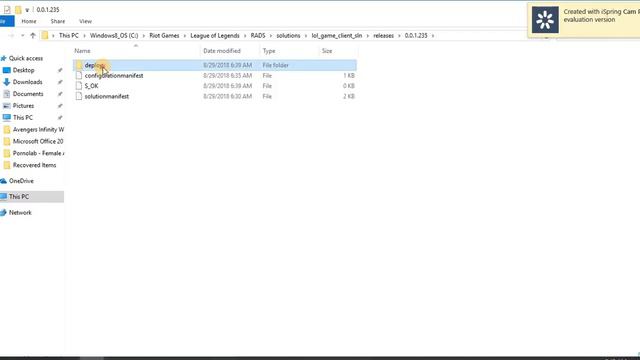Sort by Size column header
The height and width of the screenshot is (360, 640).
click(327, 51)
